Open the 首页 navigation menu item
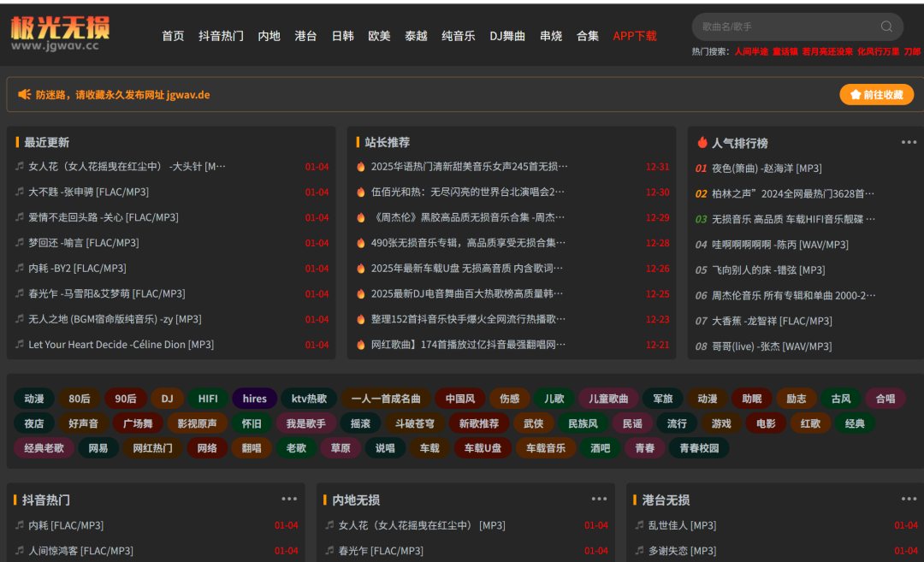The image size is (924, 562). (x=172, y=37)
